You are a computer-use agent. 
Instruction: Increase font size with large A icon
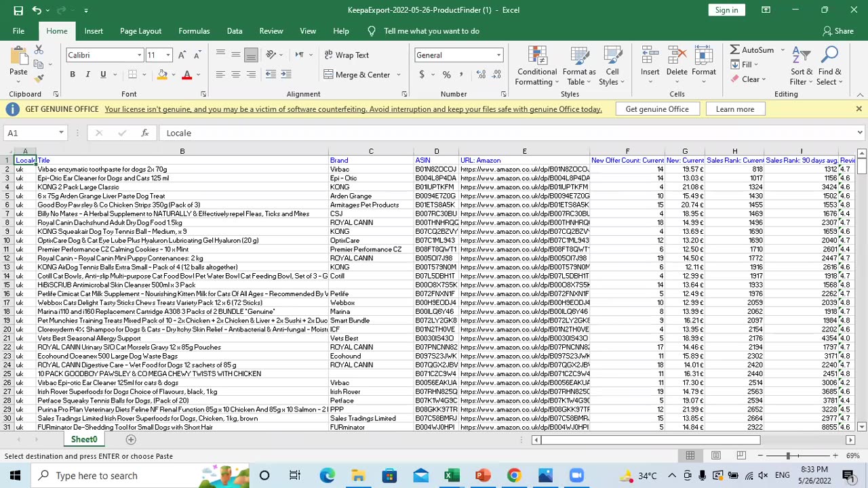coord(183,55)
